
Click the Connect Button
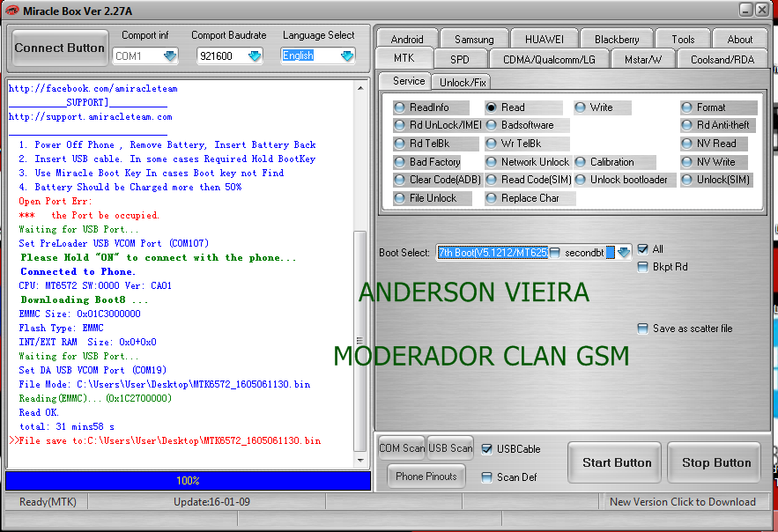(x=60, y=48)
